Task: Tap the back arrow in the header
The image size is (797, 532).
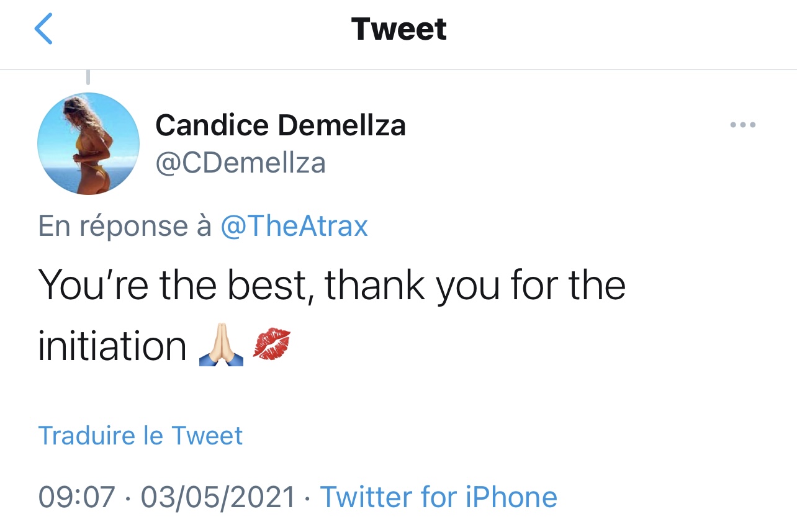Action: [43, 30]
